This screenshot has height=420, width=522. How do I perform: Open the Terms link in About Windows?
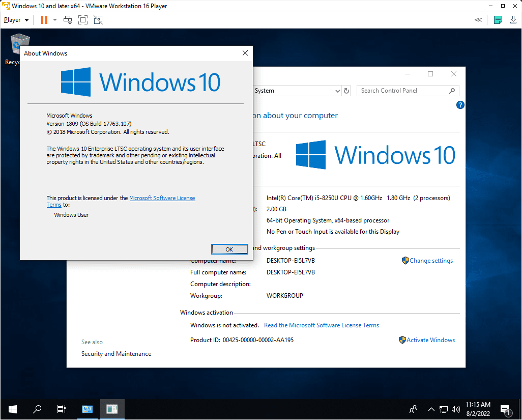click(x=54, y=205)
